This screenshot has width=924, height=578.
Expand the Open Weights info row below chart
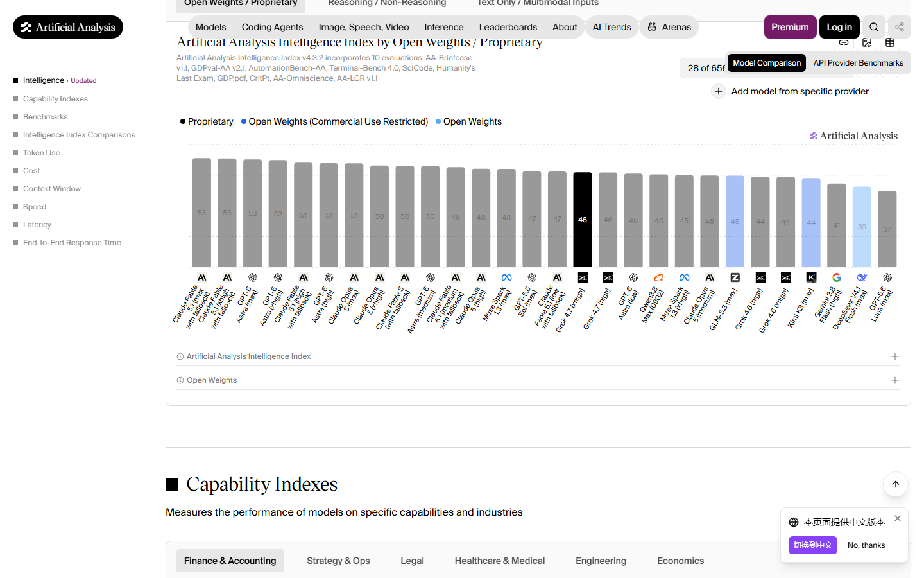[x=538, y=380]
